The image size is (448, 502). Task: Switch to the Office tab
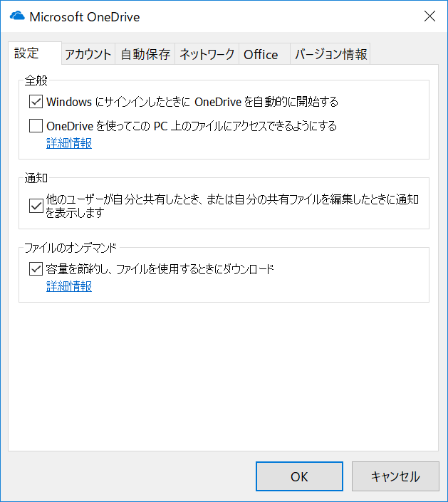click(x=264, y=54)
